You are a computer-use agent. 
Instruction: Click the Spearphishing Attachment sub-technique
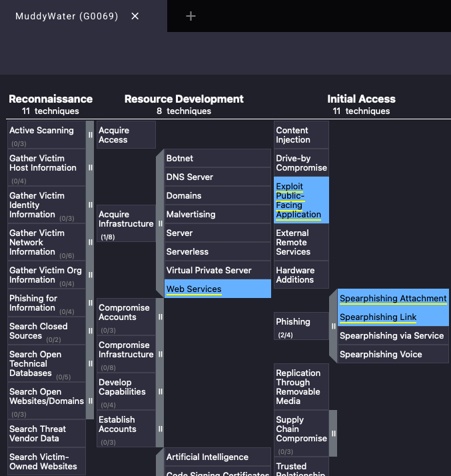[392, 298]
